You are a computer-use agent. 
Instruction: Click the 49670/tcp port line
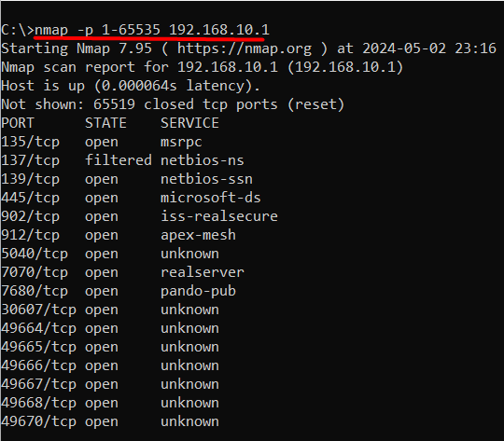[x=110, y=421]
